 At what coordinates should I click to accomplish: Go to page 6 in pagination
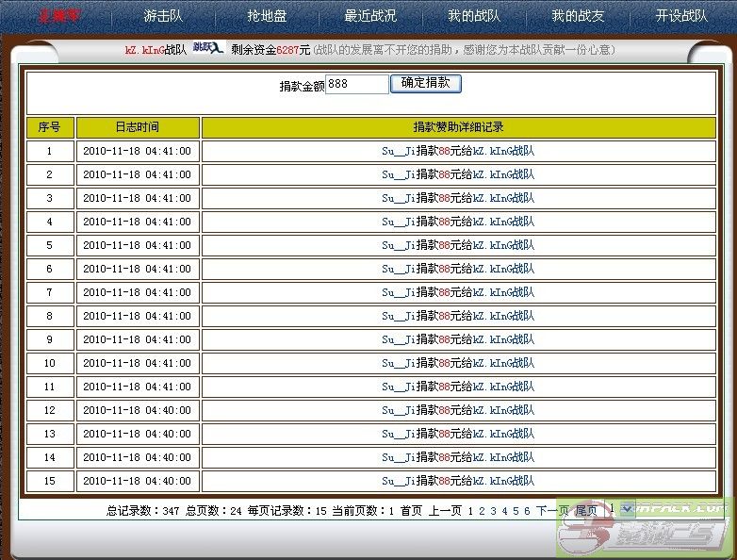pyautogui.click(x=527, y=511)
